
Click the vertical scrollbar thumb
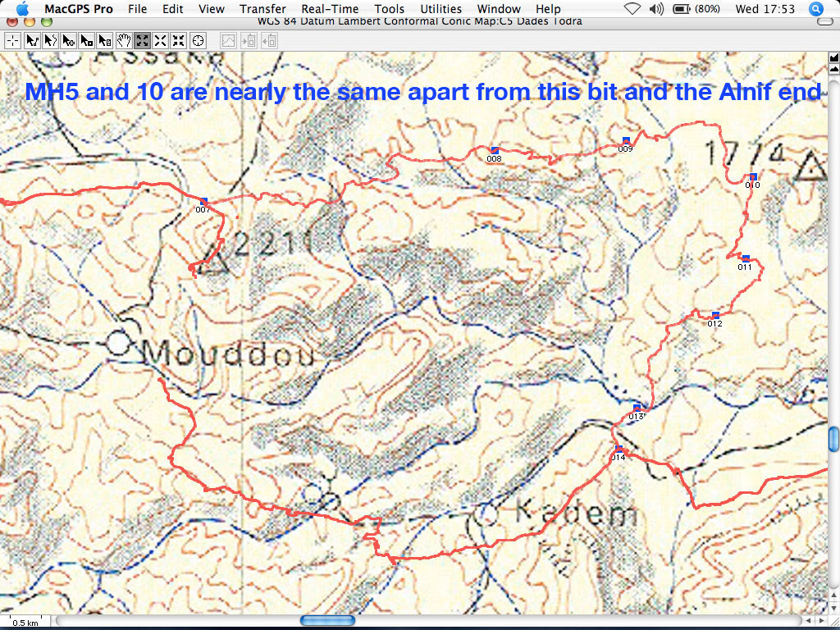833,439
